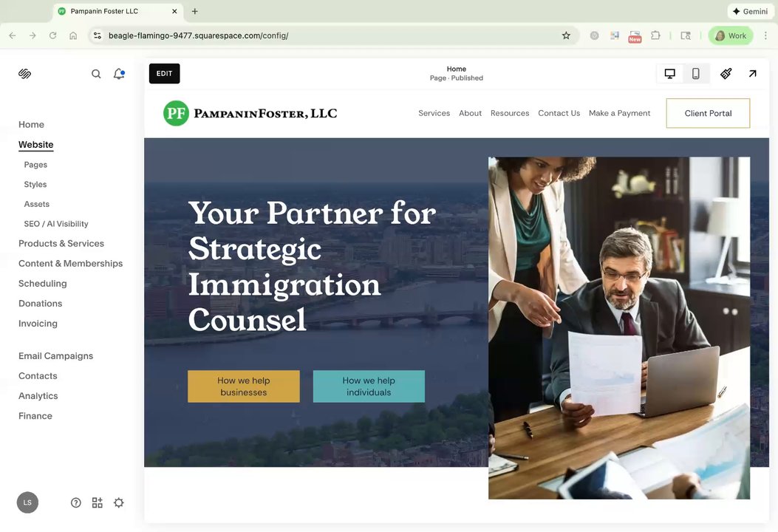The height and width of the screenshot is (532, 778).
Task: Expand Content & Memberships section
Action: point(70,264)
